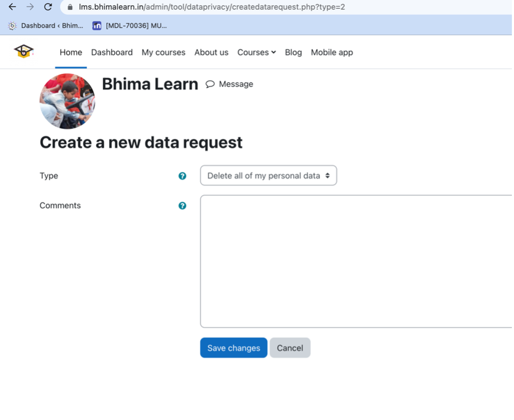
Task: Open the Type request dropdown
Action: point(268,175)
